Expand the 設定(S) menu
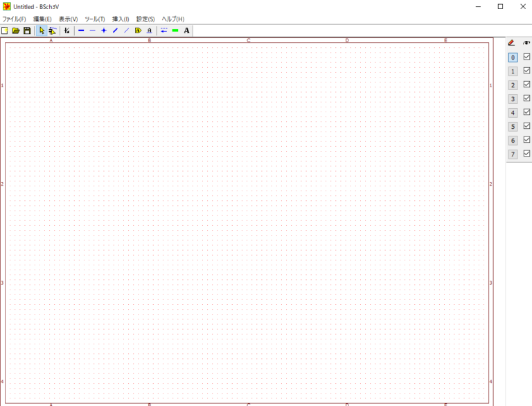The height and width of the screenshot is (406, 532). click(145, 19)
